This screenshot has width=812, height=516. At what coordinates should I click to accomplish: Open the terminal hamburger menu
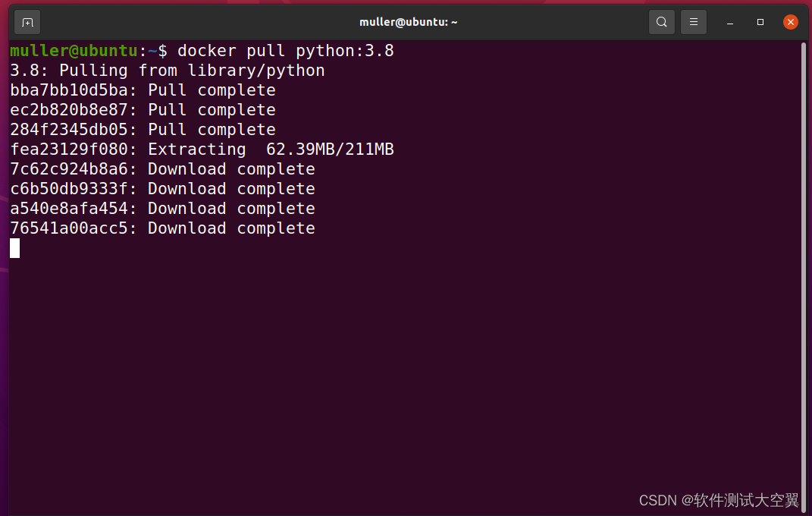pos(693,22)
